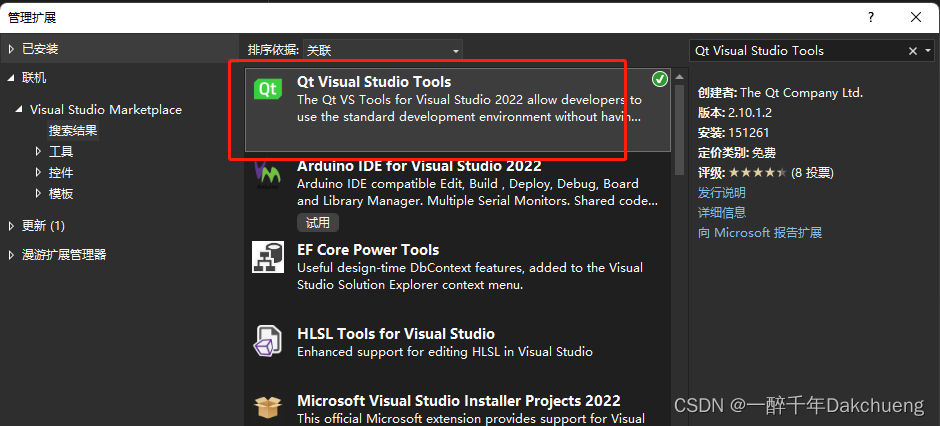Expand the 漫游扩展管理器 section

[11, 255]
